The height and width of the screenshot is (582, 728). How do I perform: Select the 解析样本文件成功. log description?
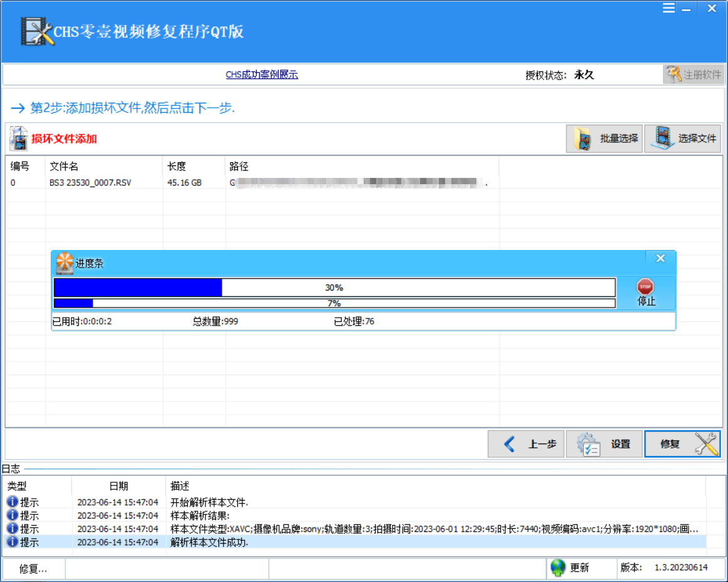[210, 542]
